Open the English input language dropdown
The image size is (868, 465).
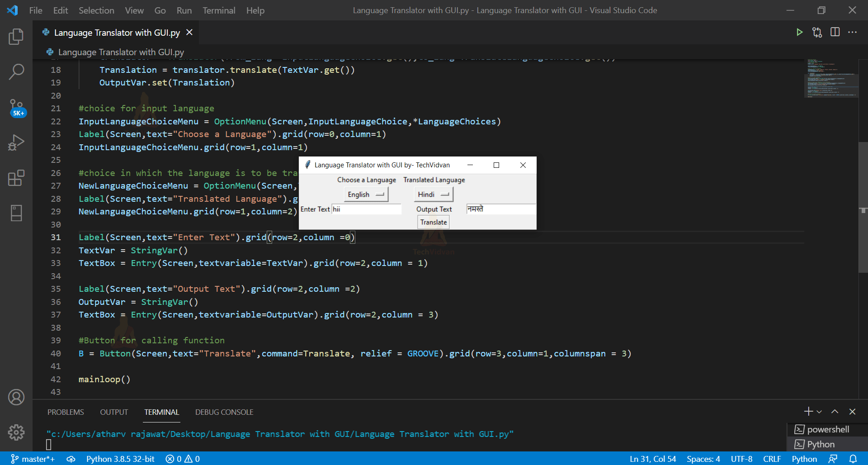(366, 195)
